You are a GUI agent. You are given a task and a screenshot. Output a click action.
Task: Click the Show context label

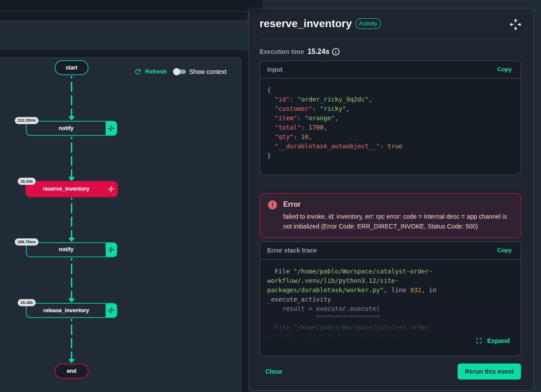[208, 72]
